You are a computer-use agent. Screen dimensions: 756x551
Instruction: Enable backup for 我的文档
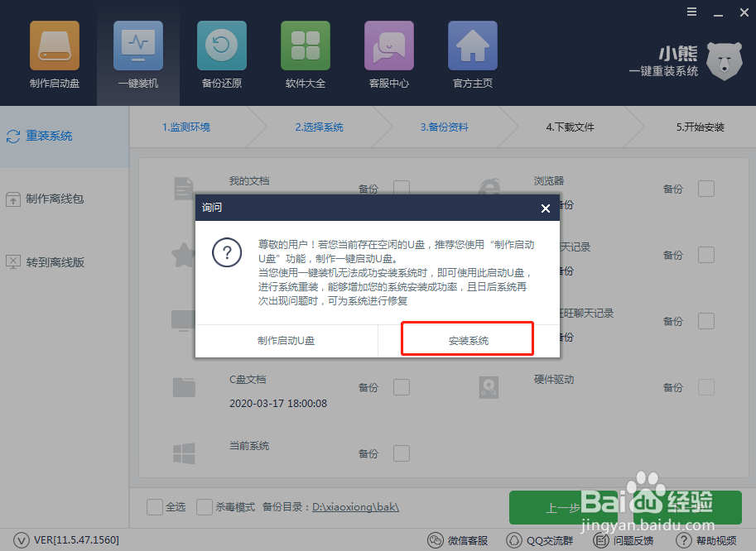pos(401,189)
